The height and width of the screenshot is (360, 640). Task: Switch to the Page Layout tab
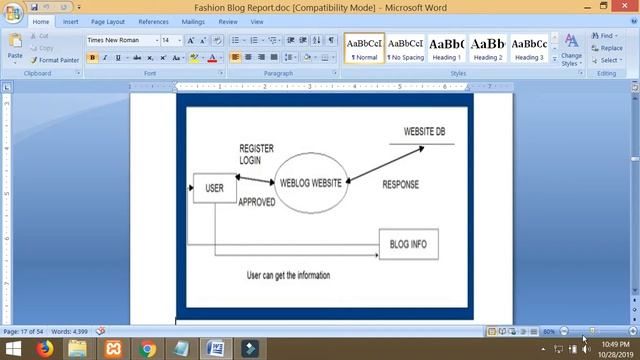click(108, 22)
